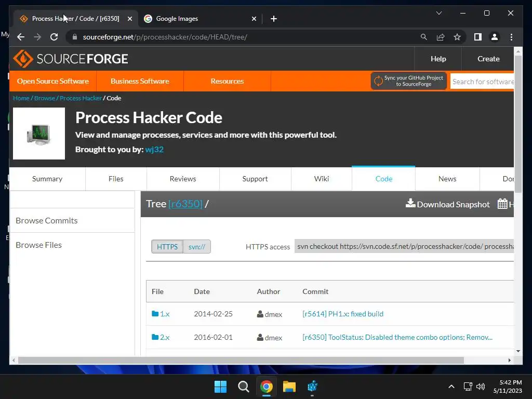
Task: Open the volume speaker icon
Action: (481, 387)
